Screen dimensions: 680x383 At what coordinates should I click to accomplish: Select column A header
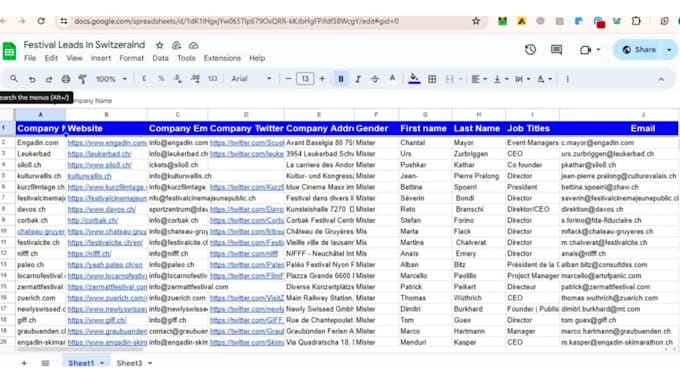click(x=40, y=115)
